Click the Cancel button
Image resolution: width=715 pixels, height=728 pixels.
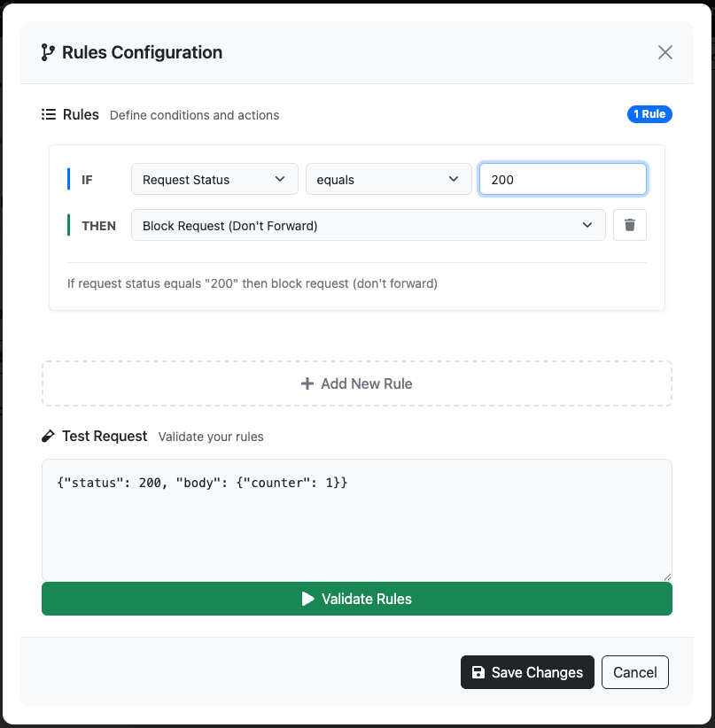tap(635, 672)
